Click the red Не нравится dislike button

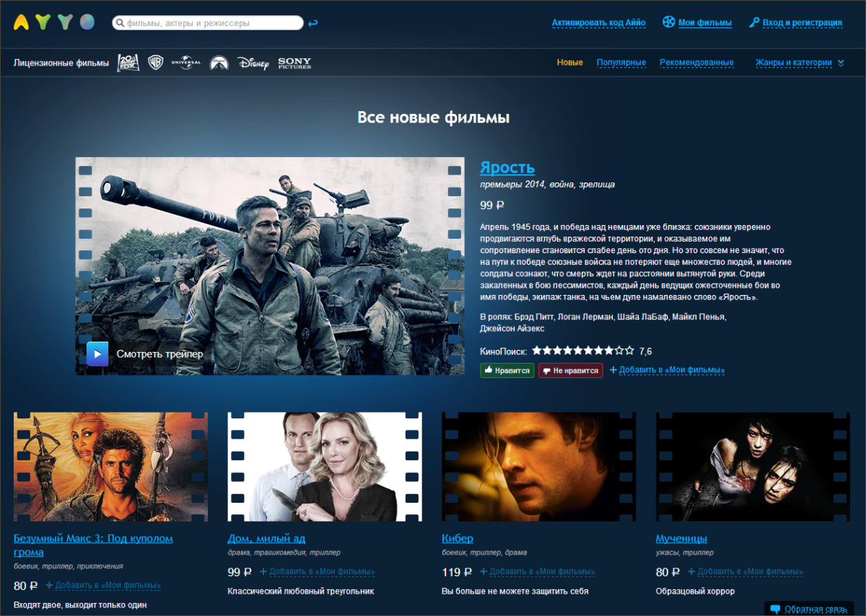[570, 370]
